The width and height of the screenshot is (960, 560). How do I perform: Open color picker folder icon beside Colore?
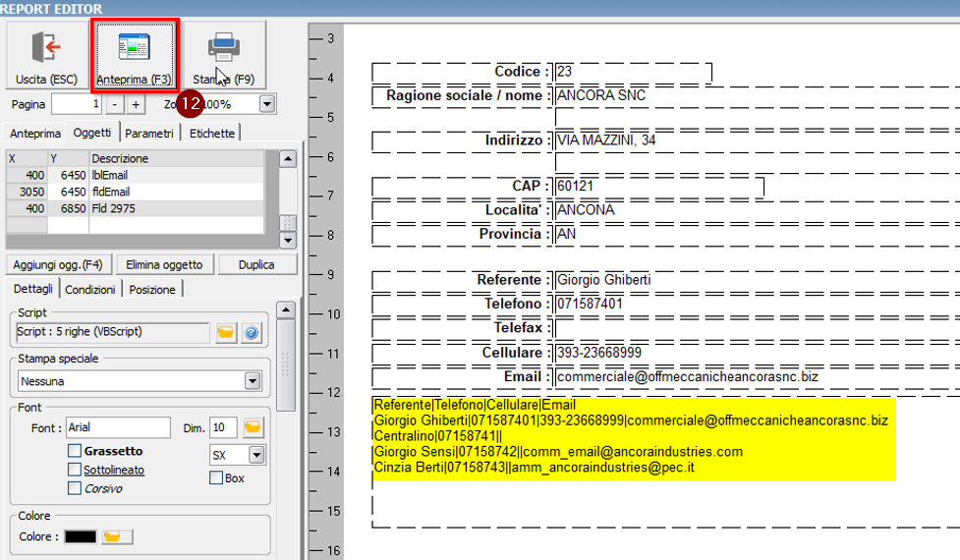coord(116,536)
